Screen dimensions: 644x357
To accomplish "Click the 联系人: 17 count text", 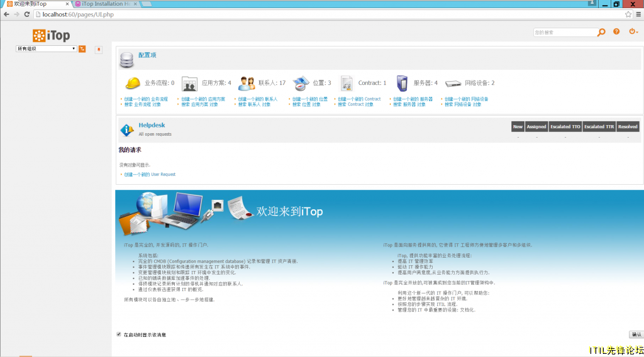I will click(x=272, y=83).
